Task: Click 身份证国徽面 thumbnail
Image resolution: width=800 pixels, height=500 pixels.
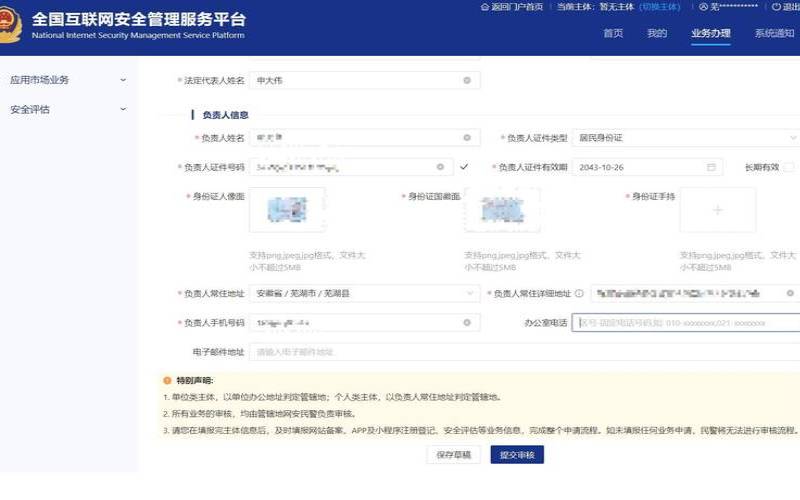Action: pos(503,210)
